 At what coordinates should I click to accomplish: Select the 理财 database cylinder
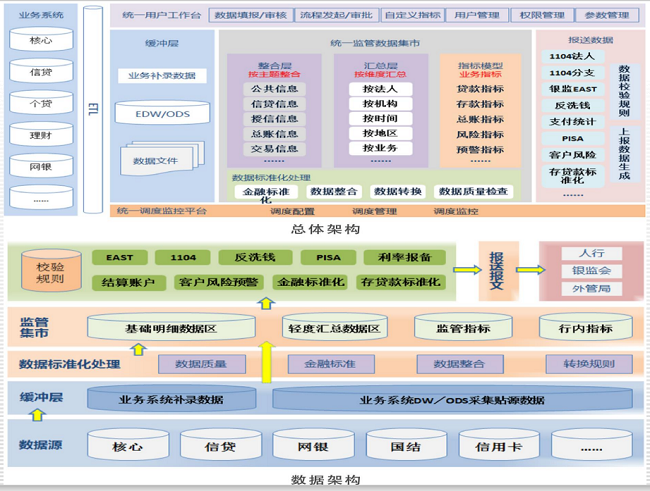click(42, 135)
